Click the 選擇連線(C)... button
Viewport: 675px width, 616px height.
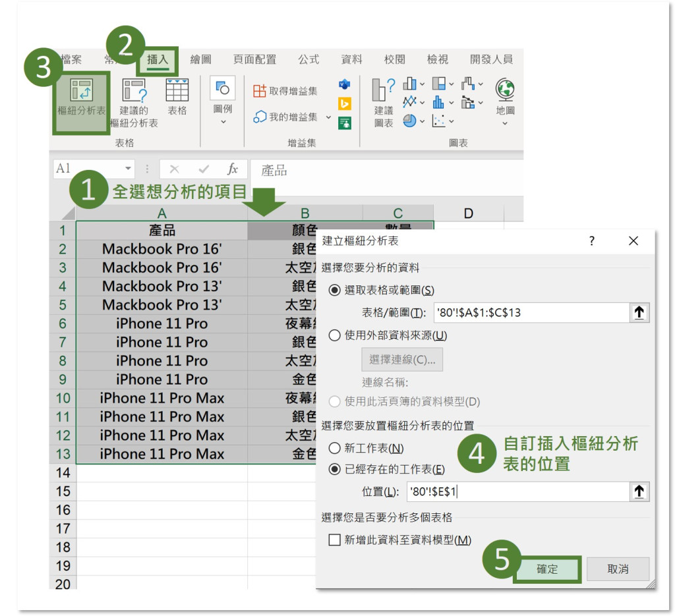401,359
